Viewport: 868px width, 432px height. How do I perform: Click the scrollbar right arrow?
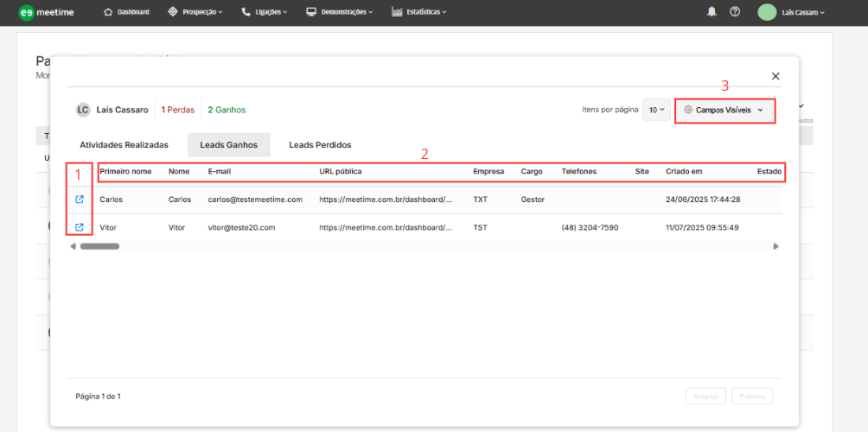776,246
